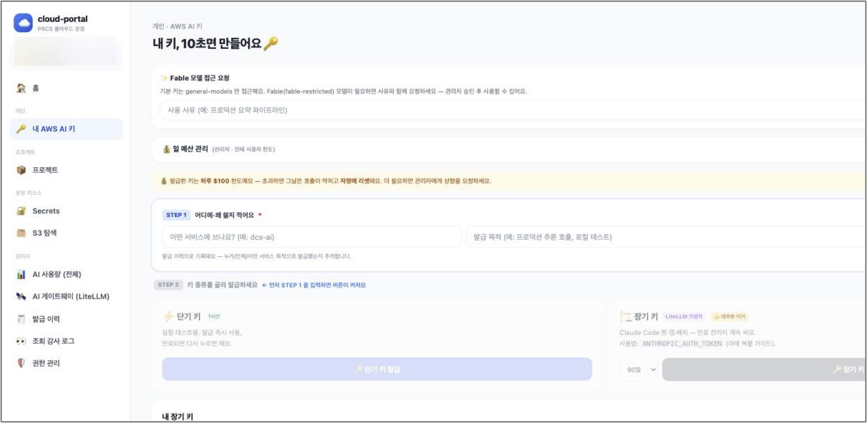
Task: Open AI 게이트웨이 (LiteLLM) page
Action: pos(66,296)
